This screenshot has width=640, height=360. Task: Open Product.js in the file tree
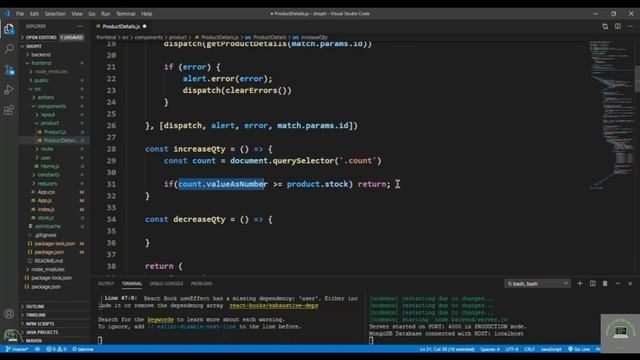(54, 132)
